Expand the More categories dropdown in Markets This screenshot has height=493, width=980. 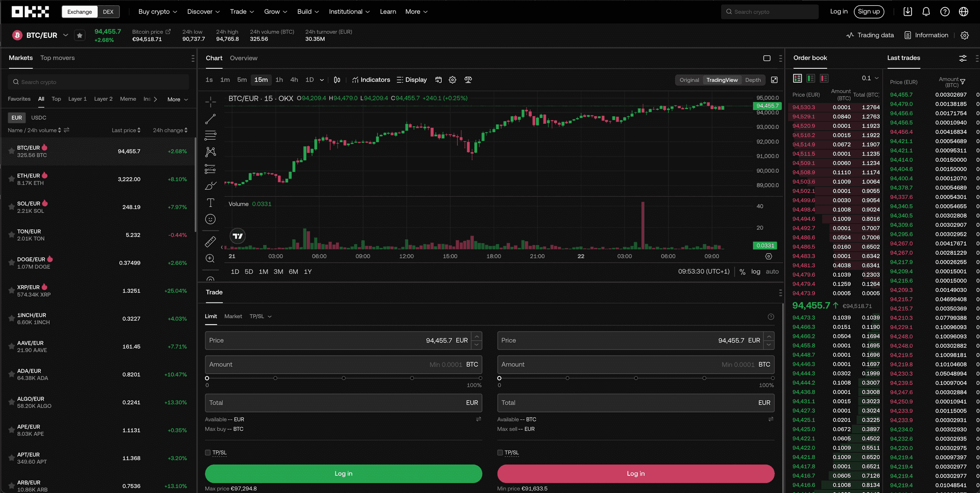(x=178, y=99)
